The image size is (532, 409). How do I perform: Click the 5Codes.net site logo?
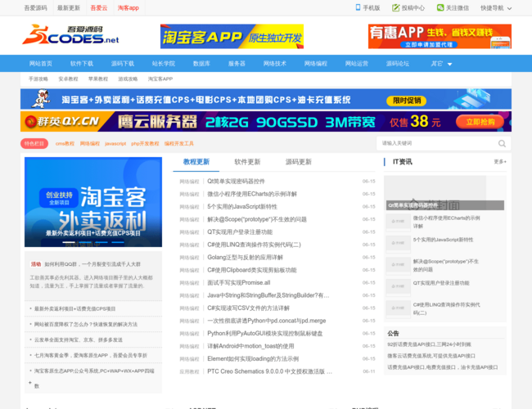70,34
